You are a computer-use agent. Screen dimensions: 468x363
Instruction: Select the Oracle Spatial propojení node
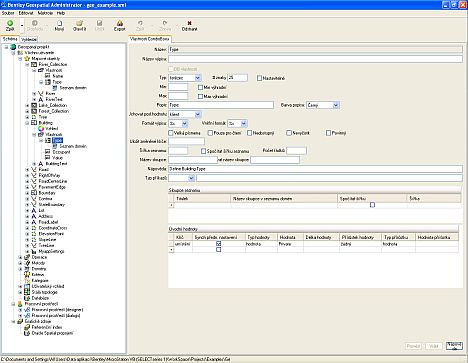tap(52, 333)
